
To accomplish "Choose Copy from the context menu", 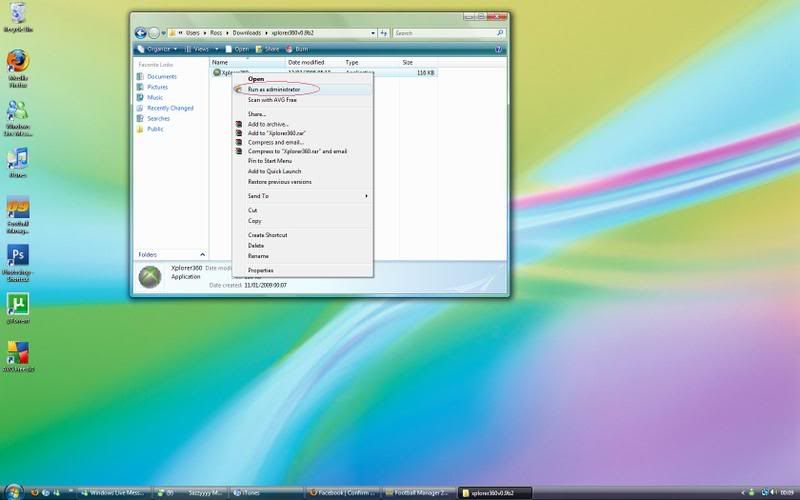I will coord(303,221).
